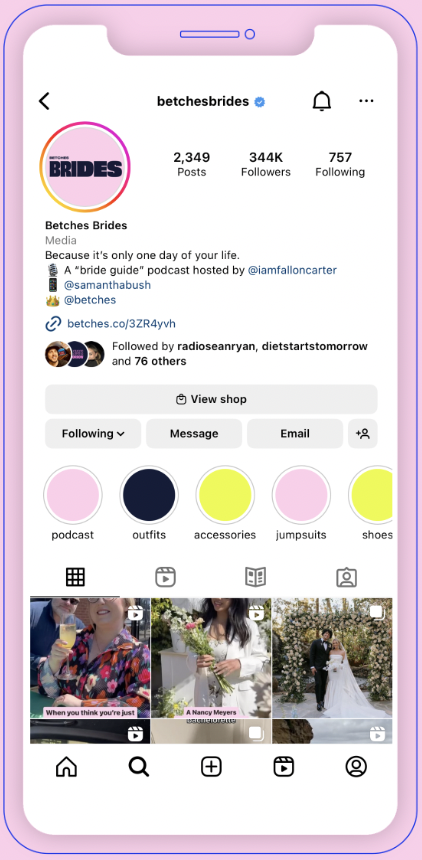Tap the back arrow icon

(44, 101)
